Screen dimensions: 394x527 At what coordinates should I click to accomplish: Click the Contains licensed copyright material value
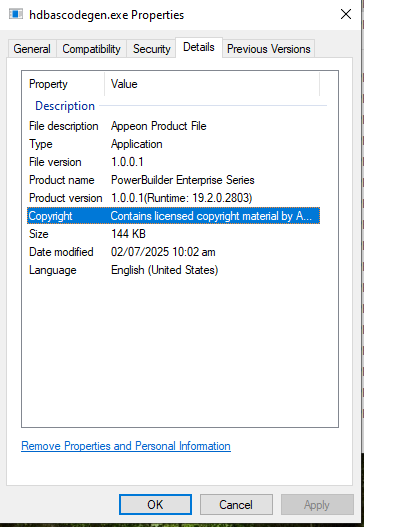pyautogui.click(x=211, y=216)
